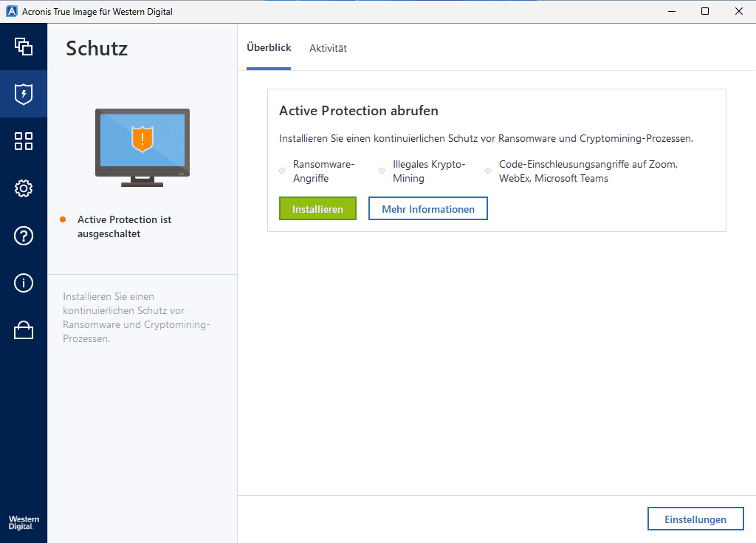The width and height of the screenshot is (756, 543).
Task: Click the Acronis app icon in title bar
Action: point(11,11)
